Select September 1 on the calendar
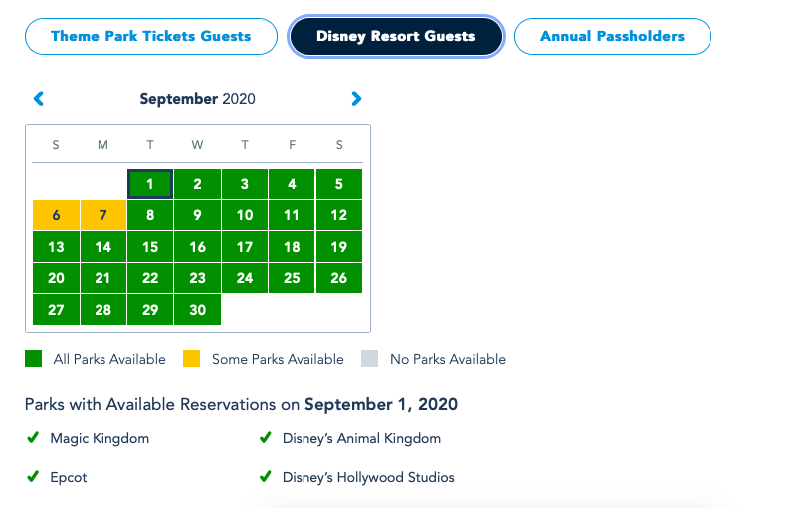The height and width of the screenshot is (508, 812). pyautogui.click(x=150, y=184)
